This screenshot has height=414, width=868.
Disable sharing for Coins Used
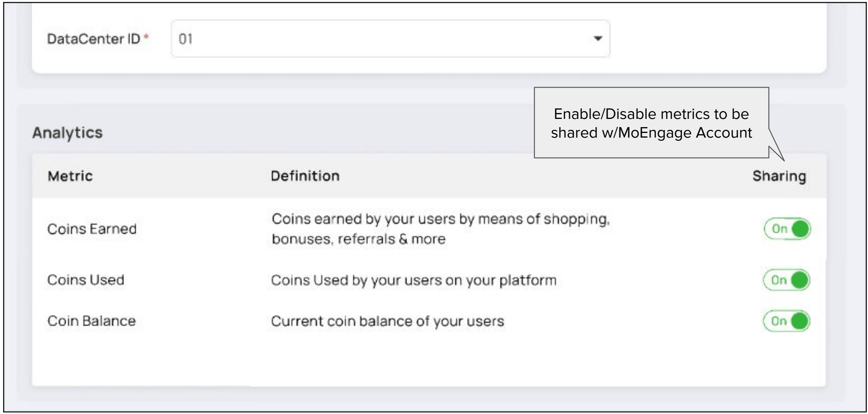point(787,280)
